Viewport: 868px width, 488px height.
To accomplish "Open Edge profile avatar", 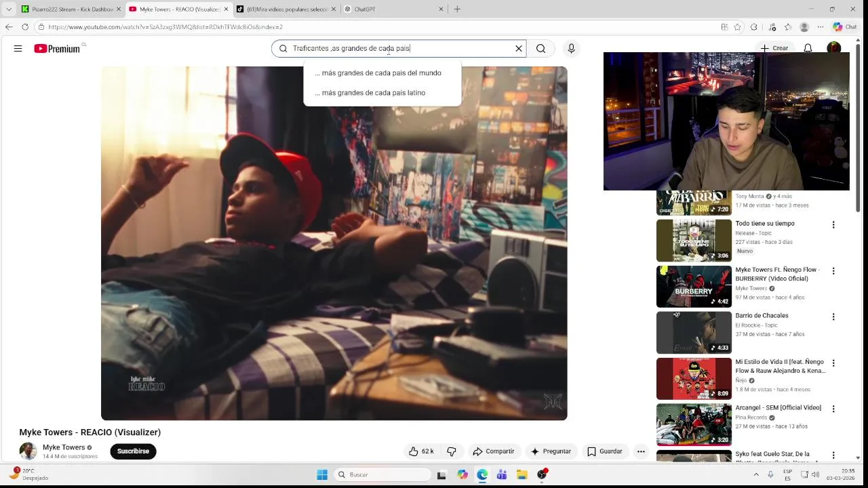I will coord(804,27).
